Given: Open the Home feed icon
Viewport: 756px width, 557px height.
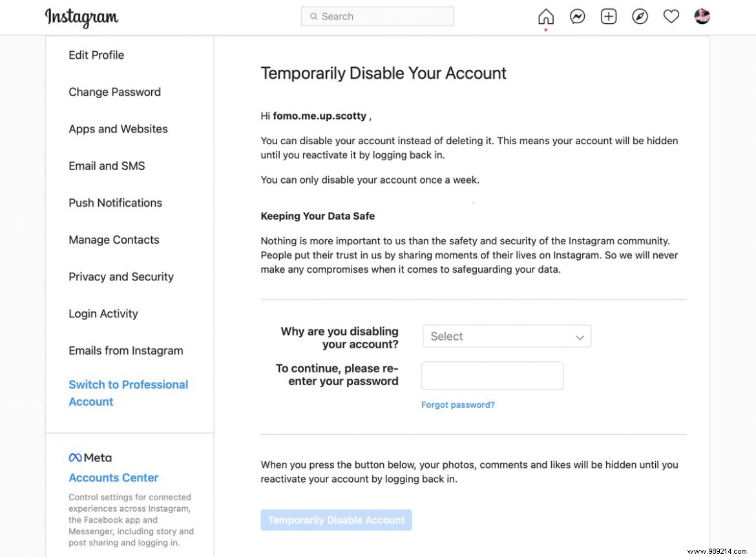Looking at the screenshot, I should pyautogui.click(x=545, y=16).
